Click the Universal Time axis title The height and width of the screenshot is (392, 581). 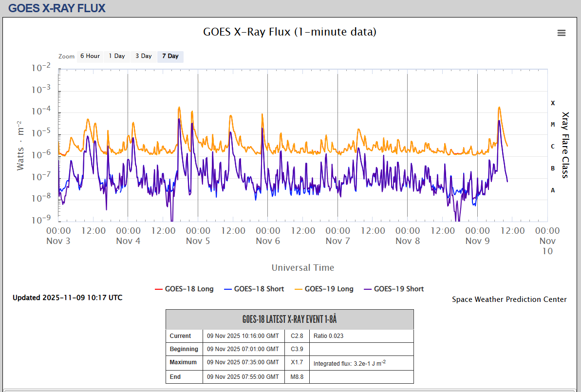pos(303,267)
